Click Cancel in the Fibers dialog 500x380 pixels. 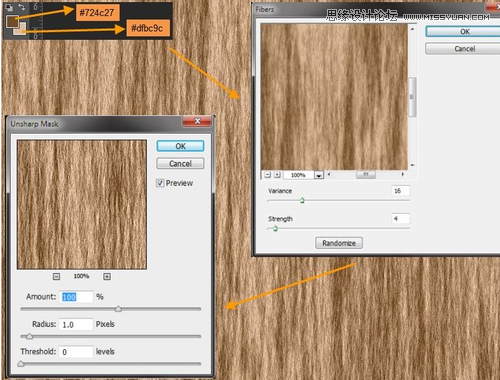pos(464,49)
